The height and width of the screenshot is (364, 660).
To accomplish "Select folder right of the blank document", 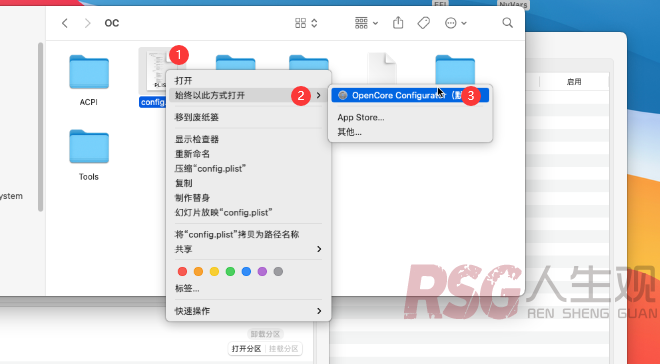I will coord(455,69).
